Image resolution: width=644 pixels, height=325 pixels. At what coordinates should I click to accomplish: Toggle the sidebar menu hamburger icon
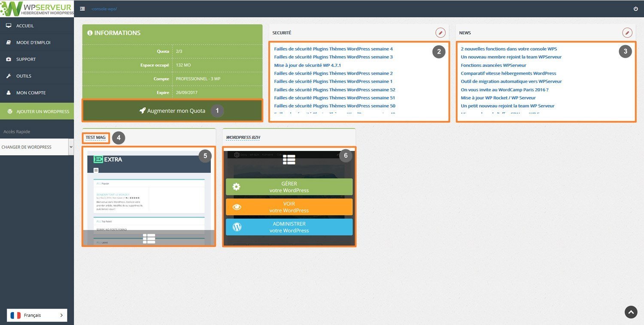pos(82,9)
